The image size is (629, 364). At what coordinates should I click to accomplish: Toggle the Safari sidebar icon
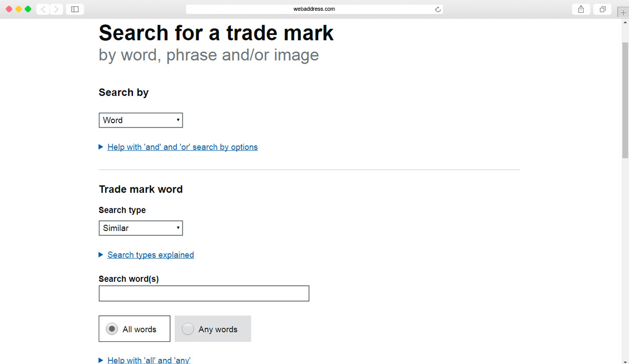[75, 9]
